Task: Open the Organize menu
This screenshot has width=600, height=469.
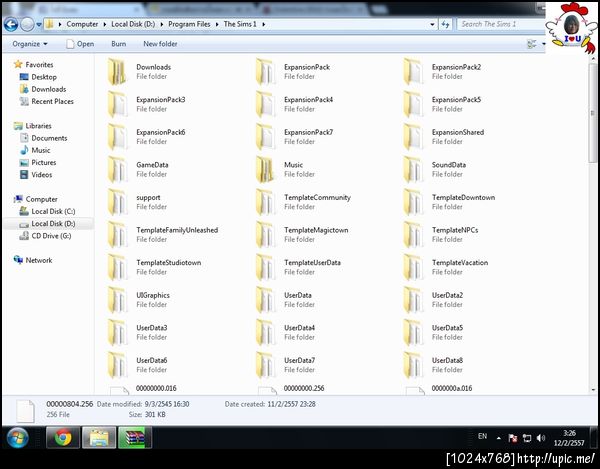Action: pos(30,44)
